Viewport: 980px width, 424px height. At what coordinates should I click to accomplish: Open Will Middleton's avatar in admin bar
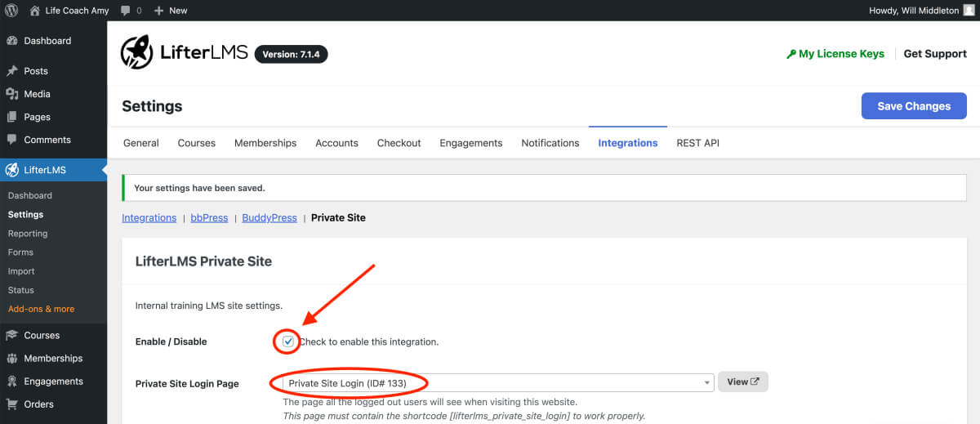coord(969,11)
